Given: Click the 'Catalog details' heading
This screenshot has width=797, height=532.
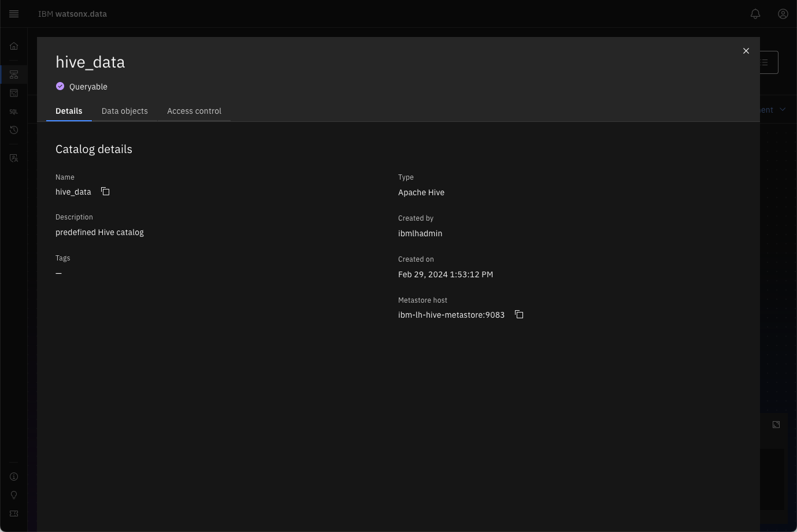Looking at the screenshot, I should click(94, 149).
